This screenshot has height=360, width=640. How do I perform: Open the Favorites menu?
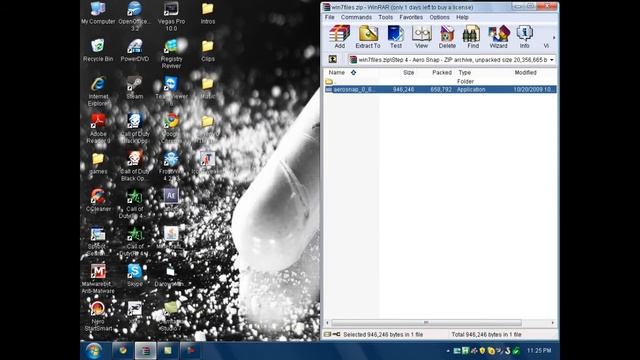coord(411,17)
